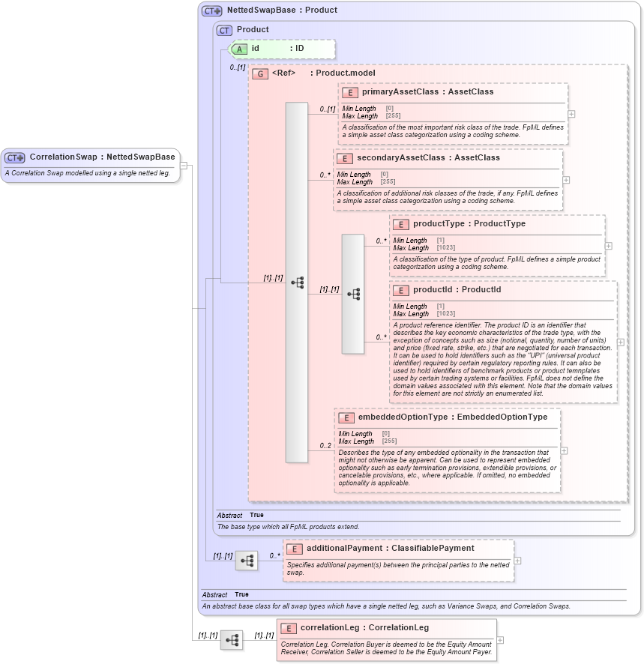Click the E icon of primaryAssetClass element

pos(349,92)
